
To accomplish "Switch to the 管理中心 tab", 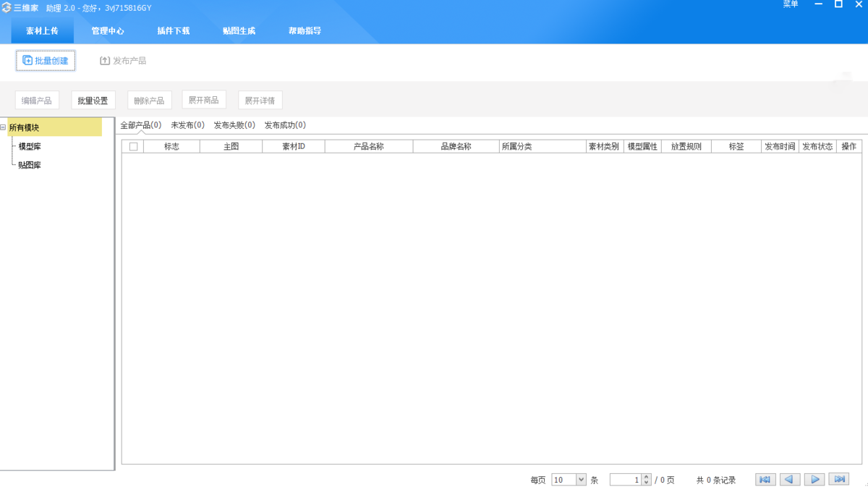I will tap(107, 30).
